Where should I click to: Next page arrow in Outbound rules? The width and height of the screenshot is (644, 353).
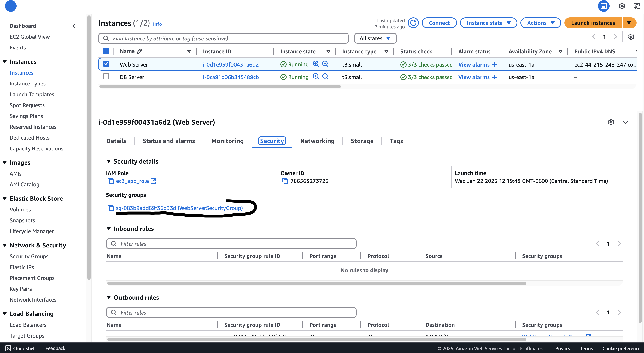click(619, 312)
